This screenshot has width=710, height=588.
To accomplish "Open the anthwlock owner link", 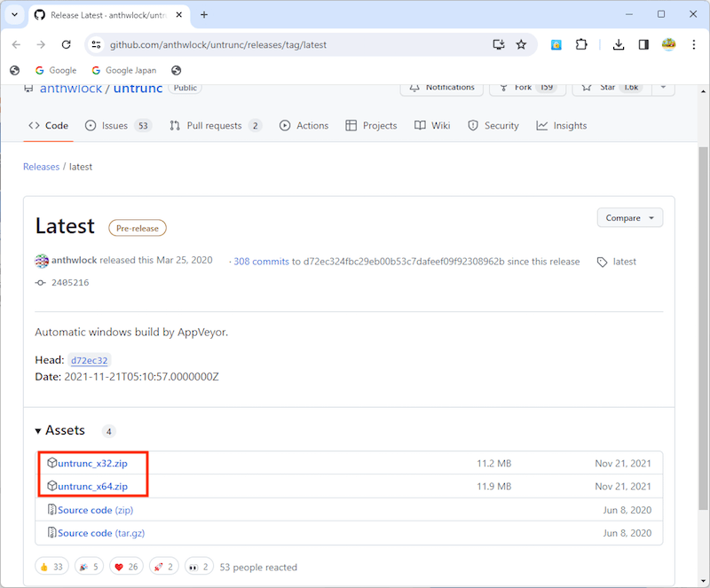I will point(71,89).
